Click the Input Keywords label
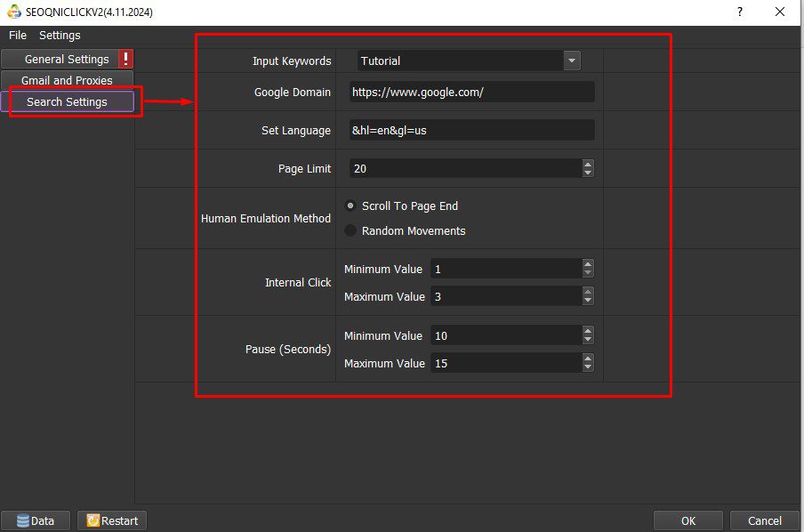Image resolution: width=804 pixels, height=532 pixels. pyautogui.click(x=292, y=60)
